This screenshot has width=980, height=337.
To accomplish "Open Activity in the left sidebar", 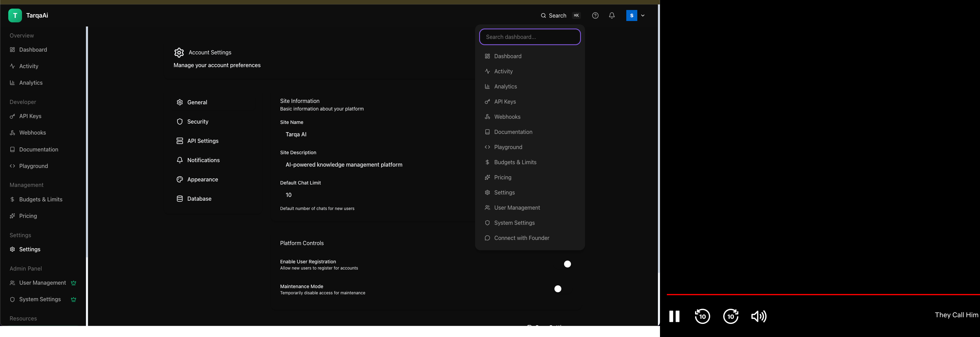I will [43, 66].
